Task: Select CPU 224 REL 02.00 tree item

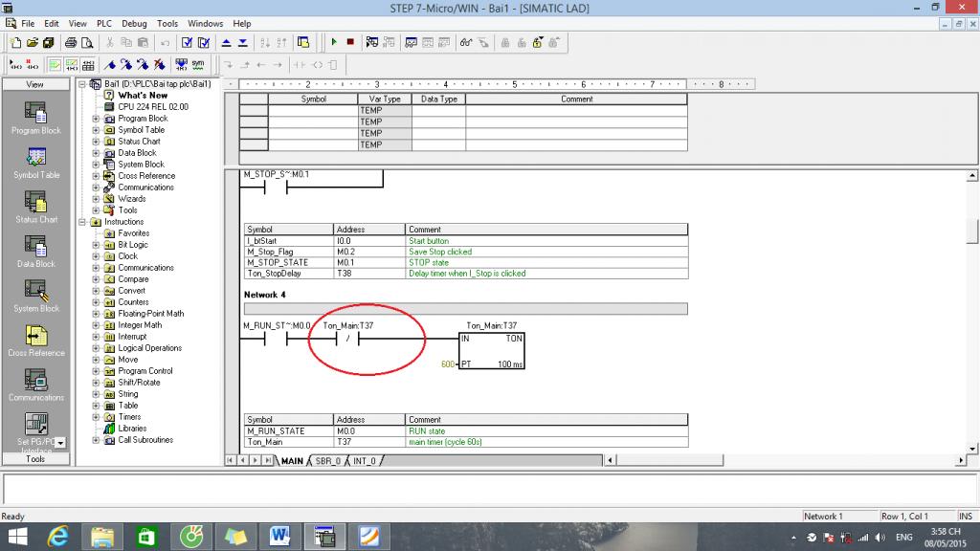Action: pos(153,107)
